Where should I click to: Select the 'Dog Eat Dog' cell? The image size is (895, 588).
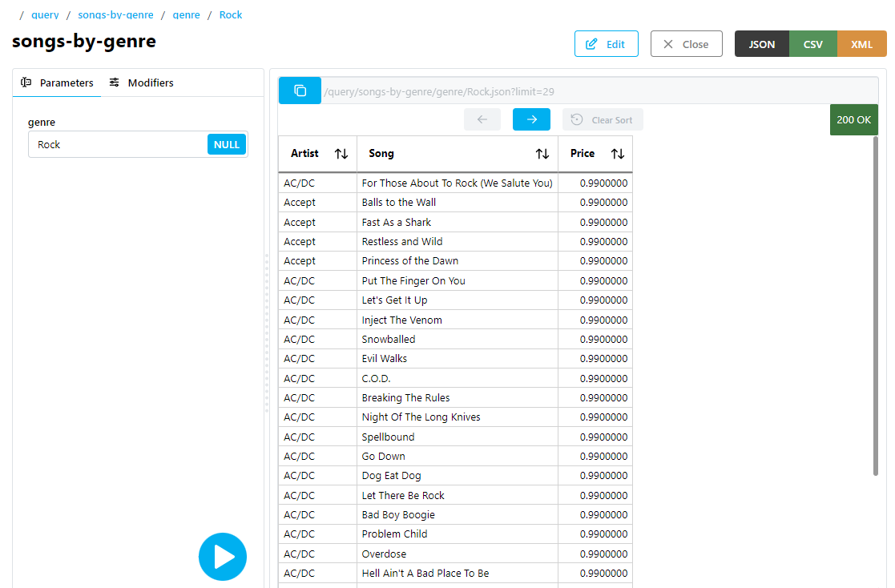pos(458,476)
